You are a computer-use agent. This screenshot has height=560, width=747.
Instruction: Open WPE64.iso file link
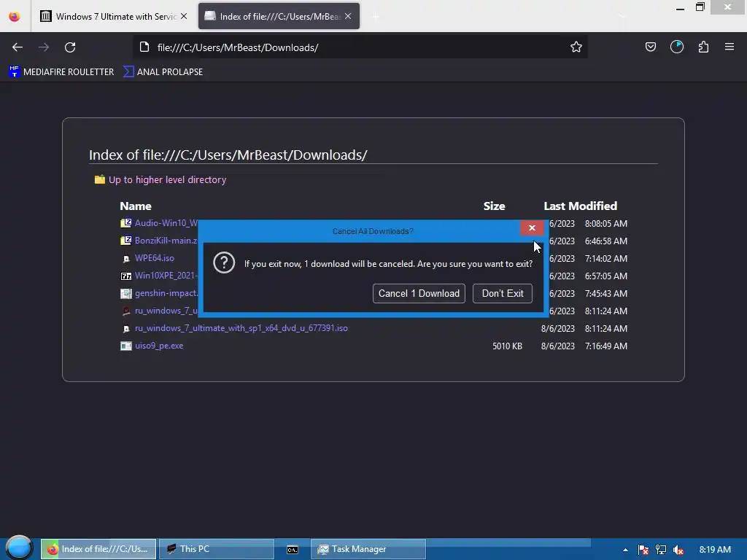(155, 258)
